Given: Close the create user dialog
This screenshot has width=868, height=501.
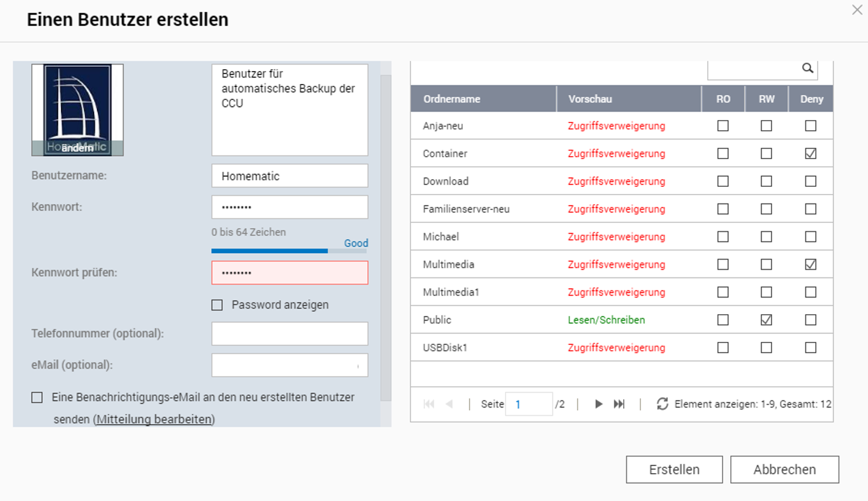Looking at the screenshot, I should (857, 10).
